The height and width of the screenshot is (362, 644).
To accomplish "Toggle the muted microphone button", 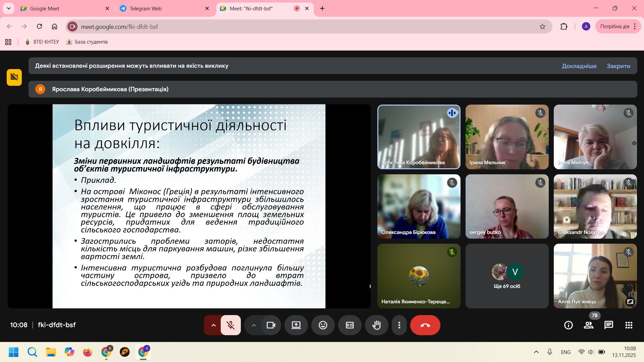I will 230,325.
